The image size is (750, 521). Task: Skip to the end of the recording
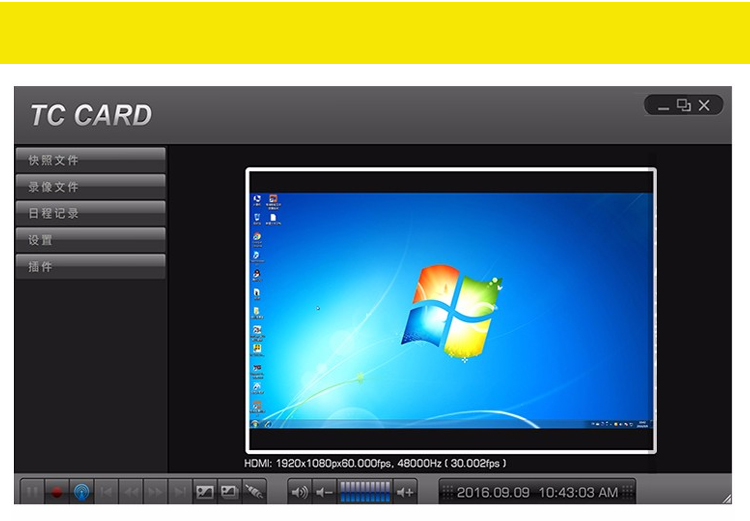coord(180,492)
